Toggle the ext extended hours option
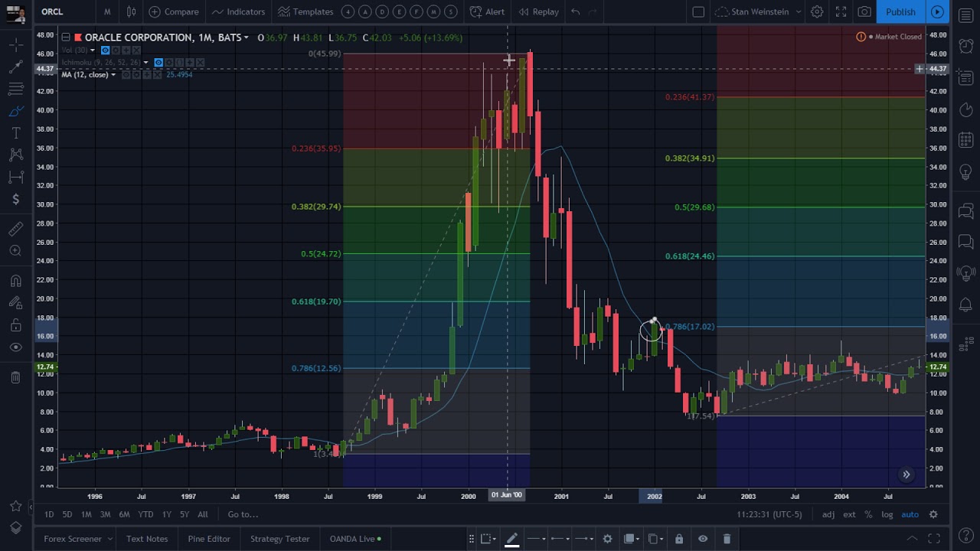This screenshot has width=980, height=551. click(x=849, y=514)
